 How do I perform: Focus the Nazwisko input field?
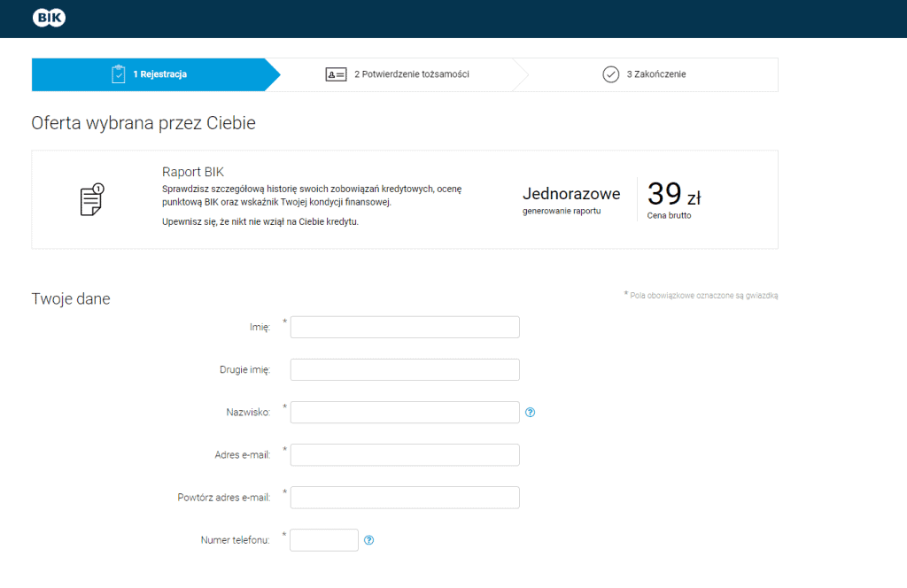(x=405, y=413)
